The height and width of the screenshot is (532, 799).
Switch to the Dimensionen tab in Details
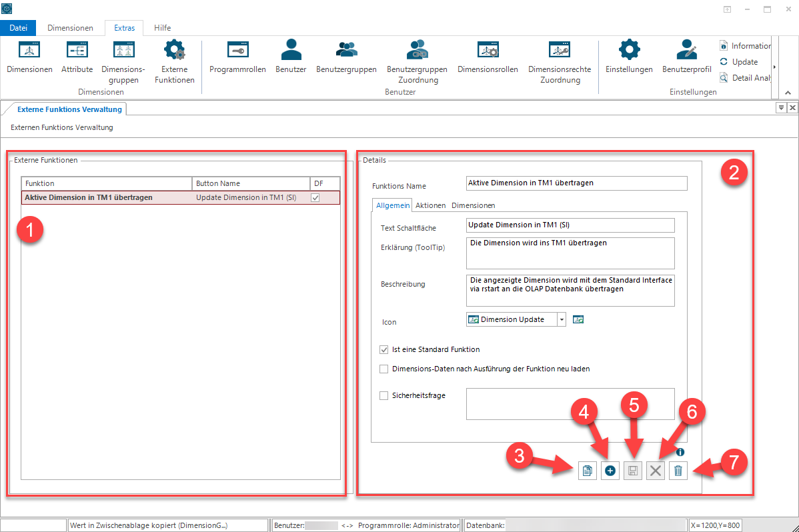tap(473, 205)
